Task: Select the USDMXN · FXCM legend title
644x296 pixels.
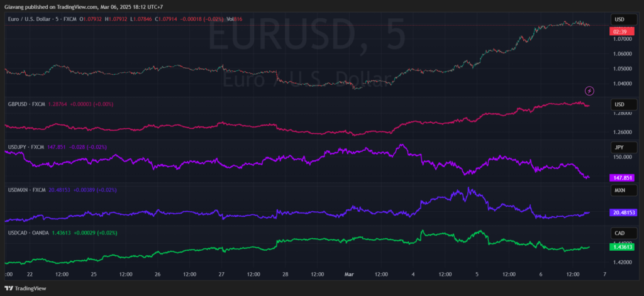Action: tap(27, 190)
